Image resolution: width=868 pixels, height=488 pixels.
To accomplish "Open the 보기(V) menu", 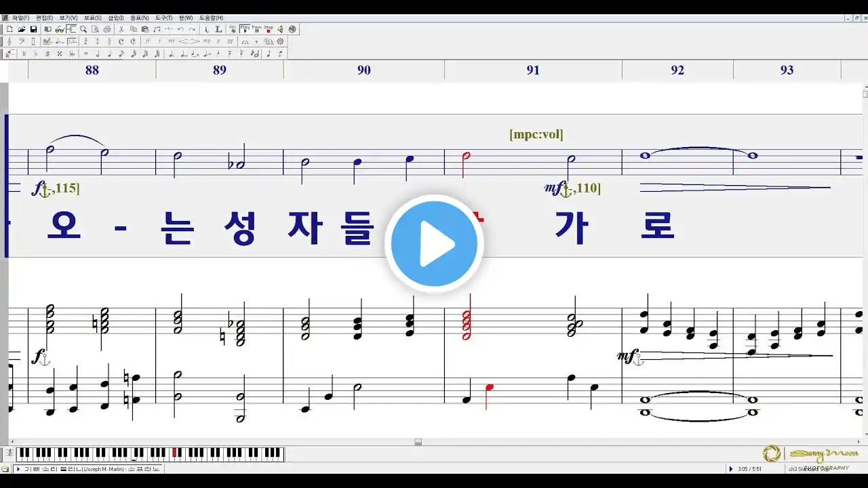I will pos(68,18).
